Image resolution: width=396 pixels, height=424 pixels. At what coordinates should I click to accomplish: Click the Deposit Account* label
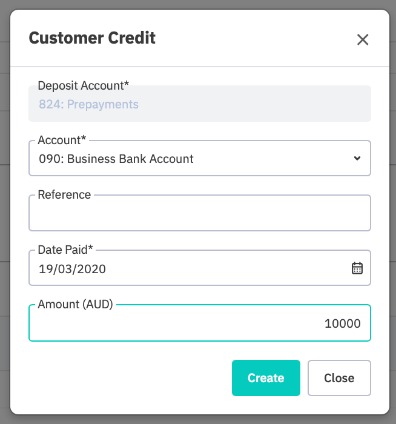83,86
